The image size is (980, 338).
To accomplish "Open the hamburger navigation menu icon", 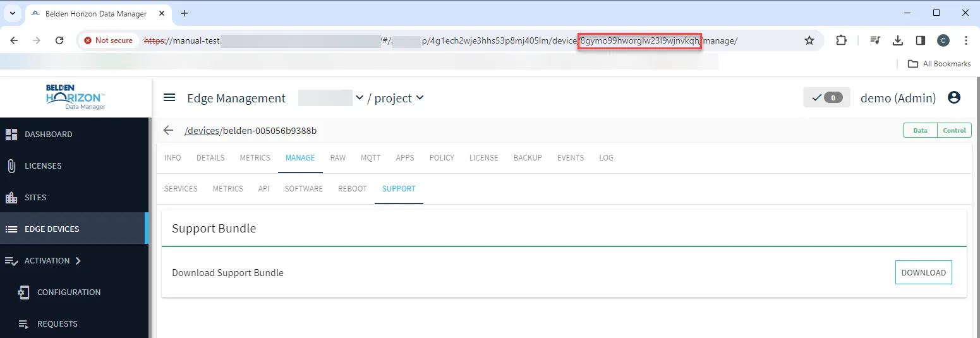I will (x=169, y=97).
